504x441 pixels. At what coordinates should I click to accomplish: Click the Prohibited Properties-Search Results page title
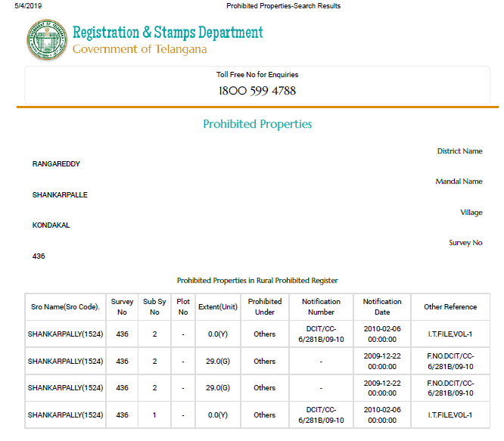(x=283, y=6)
